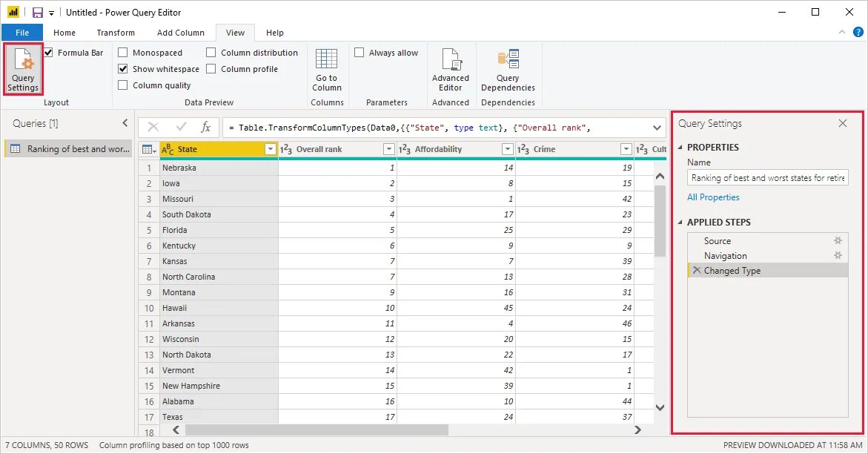The width and height of the screenshot is (868, 454).
Task: Click the query Name input field
Action: click(x=767, y=178)
